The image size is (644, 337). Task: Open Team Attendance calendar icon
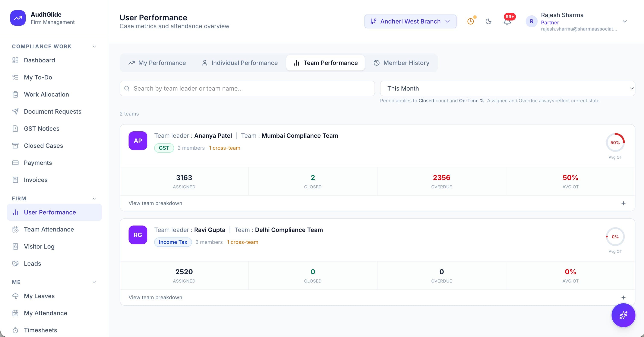coord(15,230)
